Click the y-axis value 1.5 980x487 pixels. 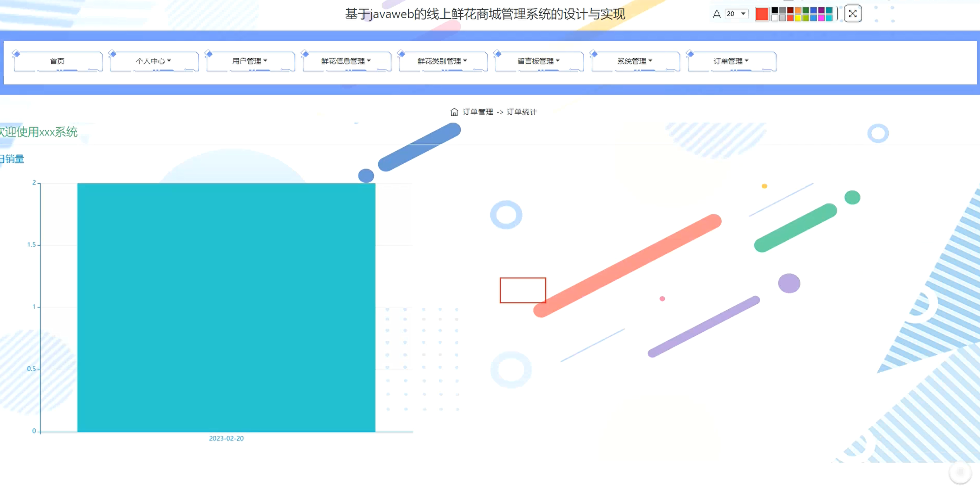[32, 245]
